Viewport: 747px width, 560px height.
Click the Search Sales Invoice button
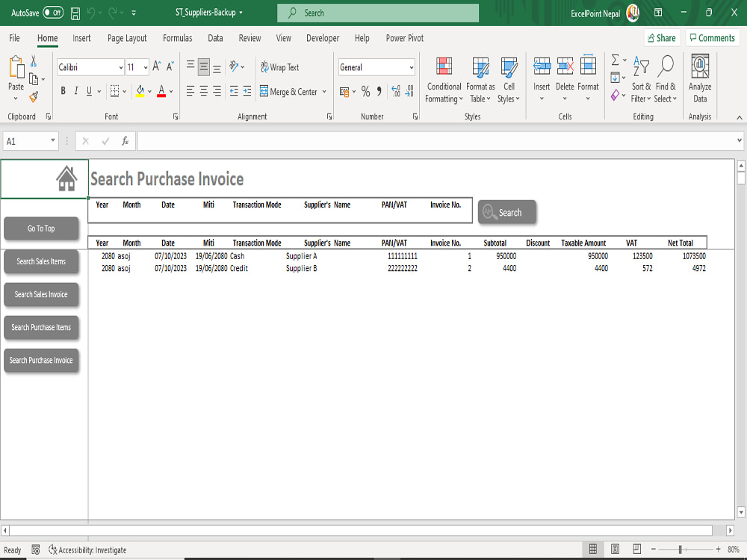pos(41,294)
